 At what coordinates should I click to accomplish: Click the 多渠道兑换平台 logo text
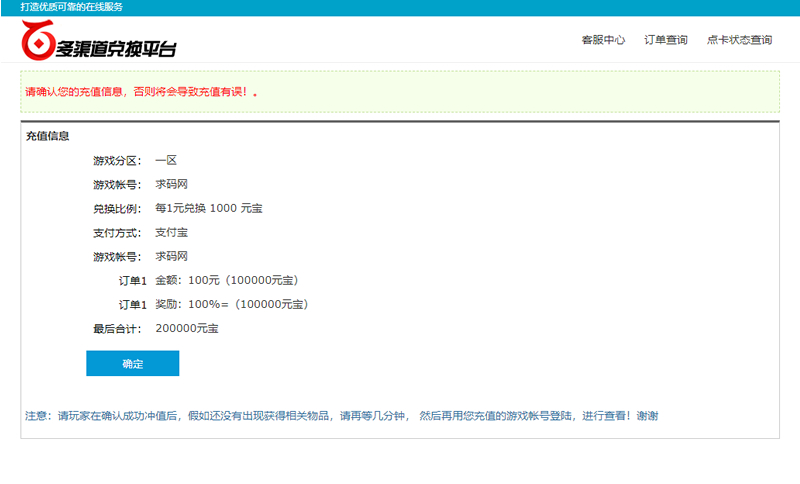click(x=116, y=47)
